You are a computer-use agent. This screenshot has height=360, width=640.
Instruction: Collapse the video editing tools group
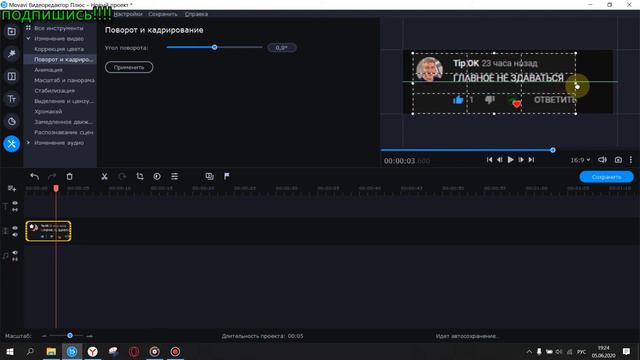click(x=28, y=38)
